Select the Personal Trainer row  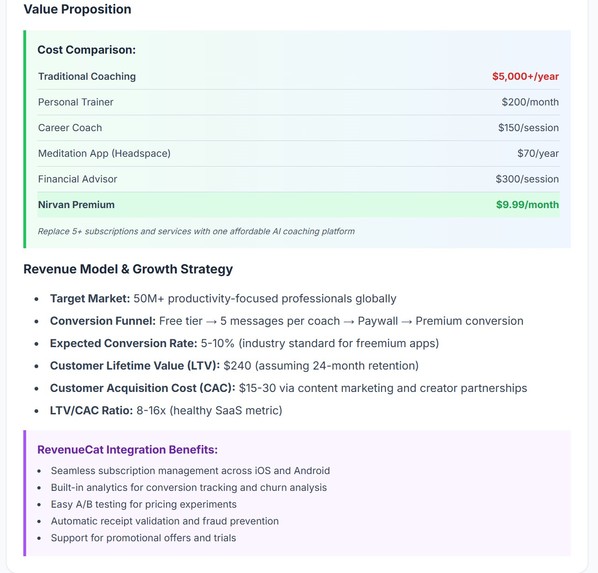(x=299, y=102)
